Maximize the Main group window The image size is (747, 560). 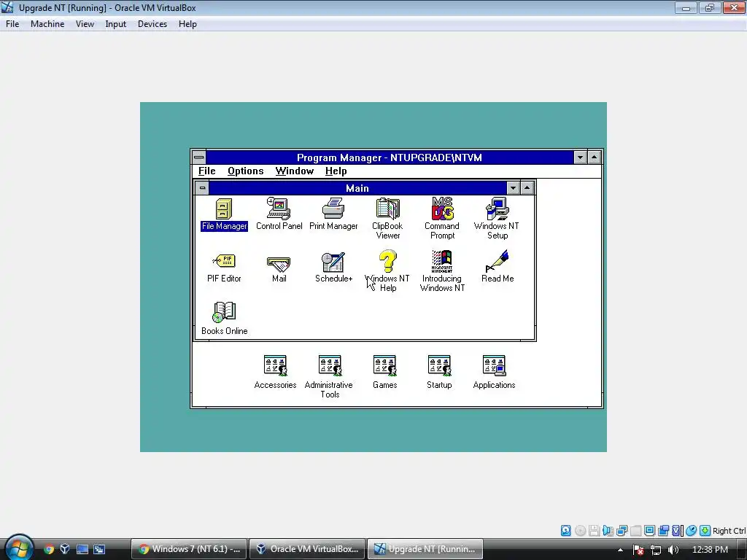527,187
